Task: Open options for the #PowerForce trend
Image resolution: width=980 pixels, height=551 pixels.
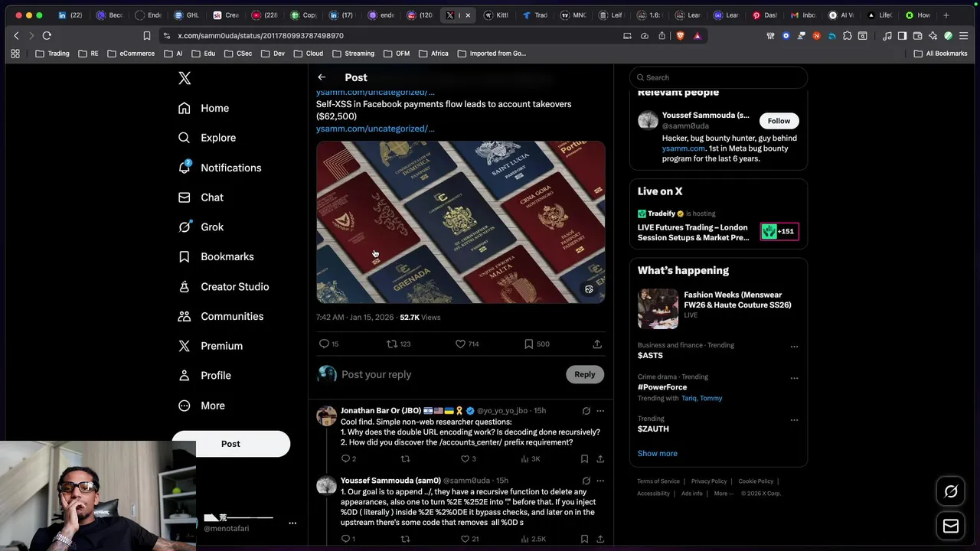Action: (x=794, y=378)
